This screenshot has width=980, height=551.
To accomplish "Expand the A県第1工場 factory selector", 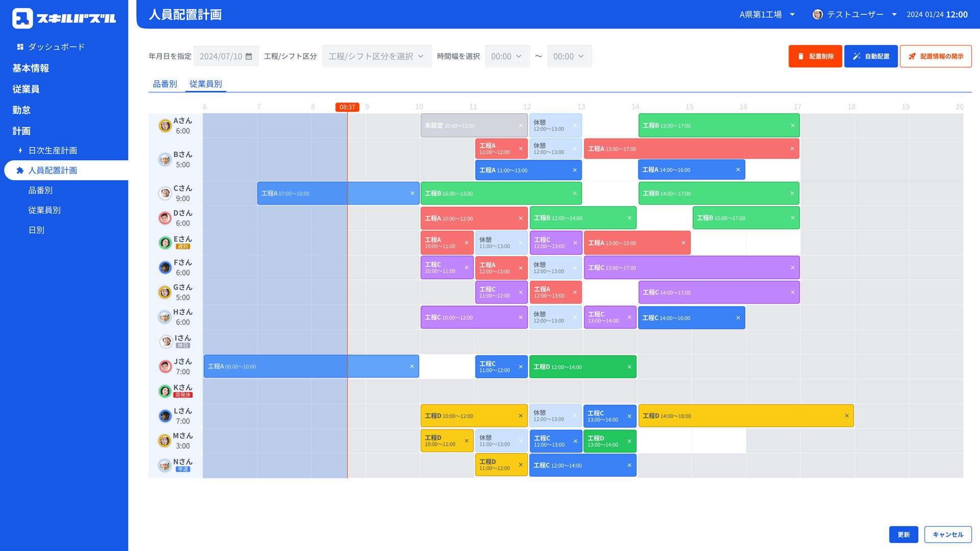I will click(x=767, y=14).
